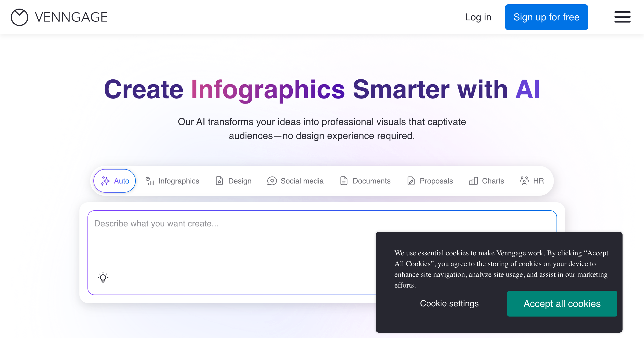Open the HR tab

pos(532,181)
